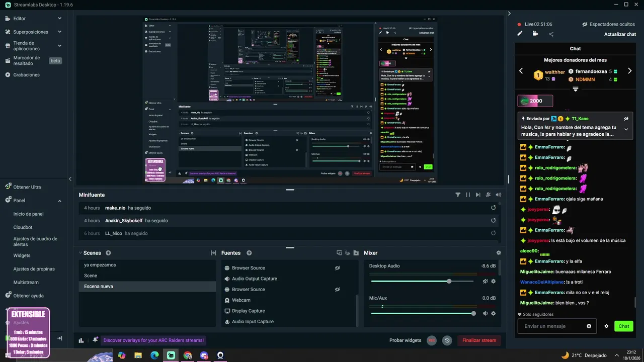Toggle visibility of first Browser Source

click(338, 268)
